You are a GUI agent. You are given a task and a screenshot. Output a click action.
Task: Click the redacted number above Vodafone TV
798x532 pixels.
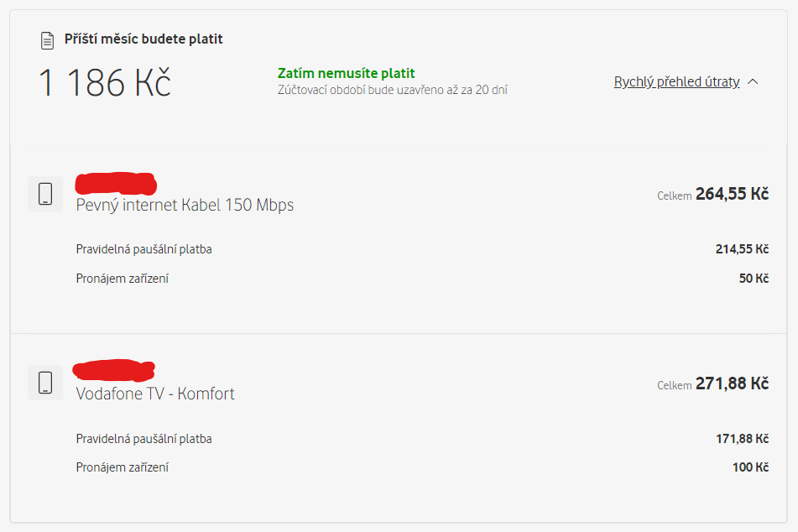[x=114, y=370]
